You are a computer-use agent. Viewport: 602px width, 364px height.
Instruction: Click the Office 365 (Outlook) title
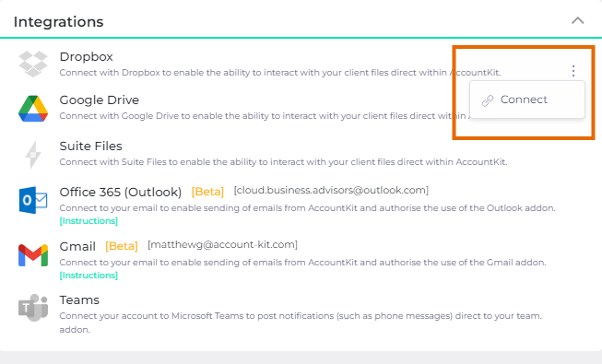click(x=121, y=192)
